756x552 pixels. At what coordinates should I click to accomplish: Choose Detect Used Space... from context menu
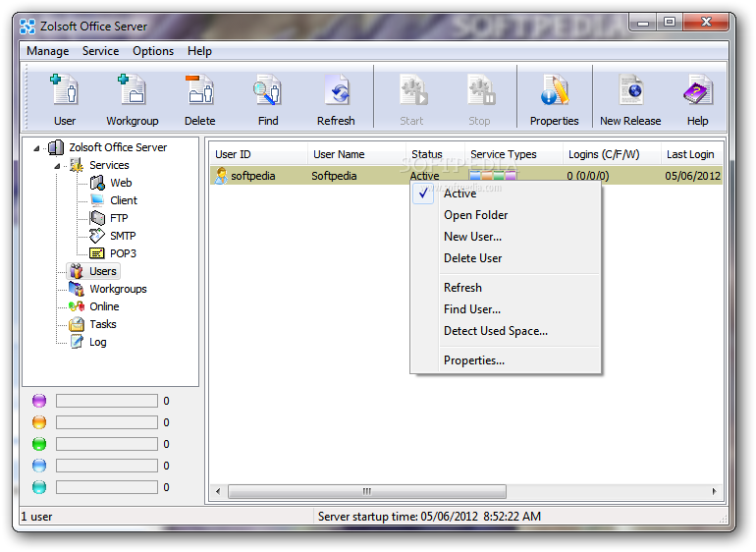(505, 331)
